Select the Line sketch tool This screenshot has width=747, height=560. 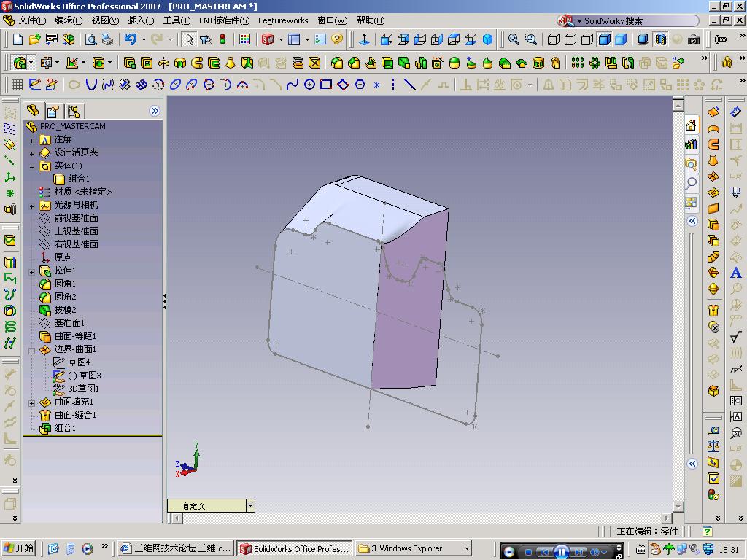coord(409,85)
